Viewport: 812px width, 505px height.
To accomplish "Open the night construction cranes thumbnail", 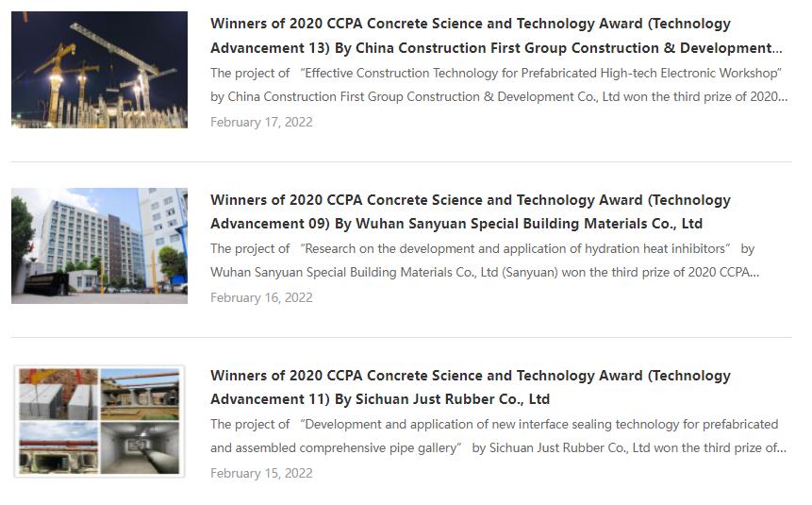I will pyautogui.click(x=99, y=70).
